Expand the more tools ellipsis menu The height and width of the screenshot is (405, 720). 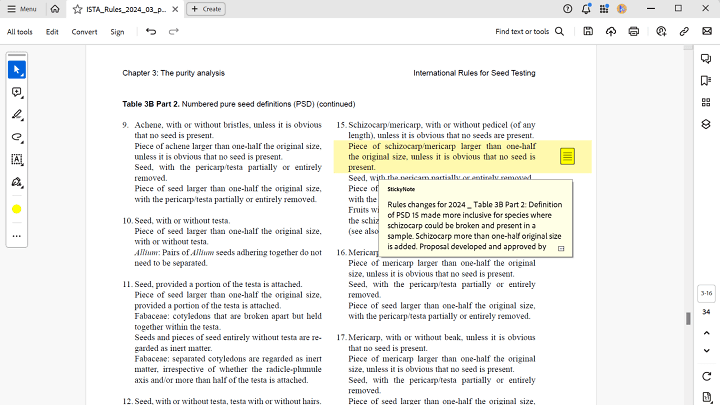click(17, 236)
